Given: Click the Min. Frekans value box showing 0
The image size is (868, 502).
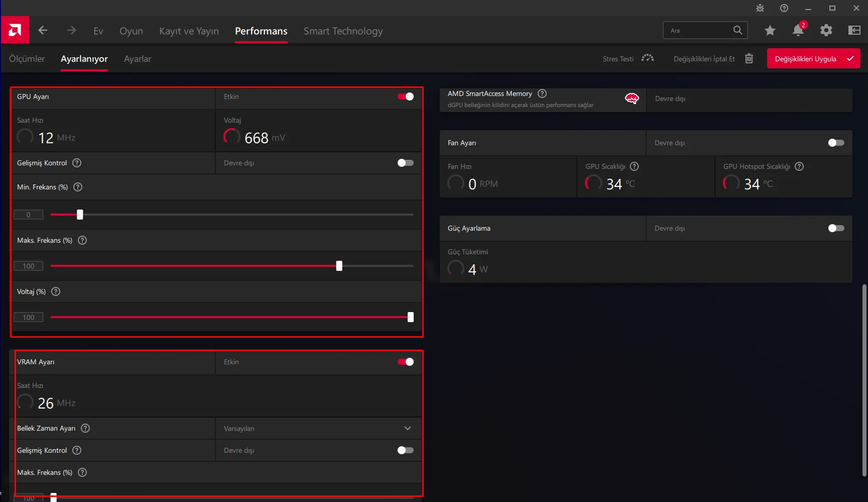Looking at the screenshot, I should [29, 215].
